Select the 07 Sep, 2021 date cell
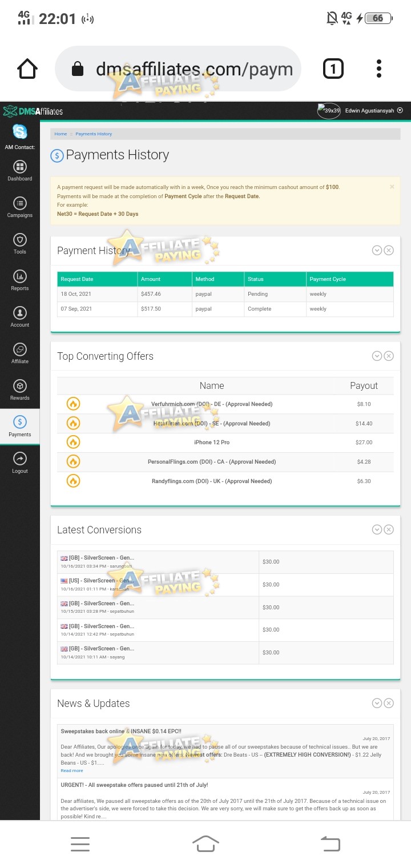The width and height of the screenshot is (411, 868). pos(97,309)
